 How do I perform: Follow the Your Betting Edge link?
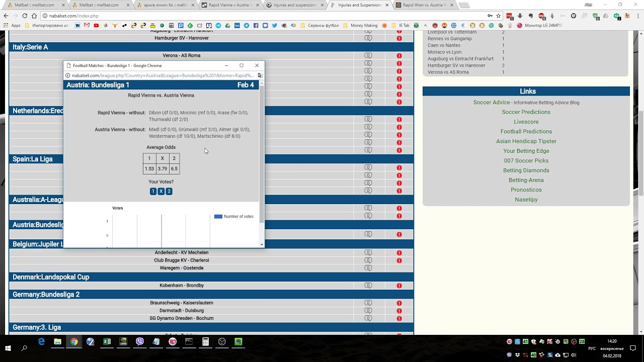point(526,151)
